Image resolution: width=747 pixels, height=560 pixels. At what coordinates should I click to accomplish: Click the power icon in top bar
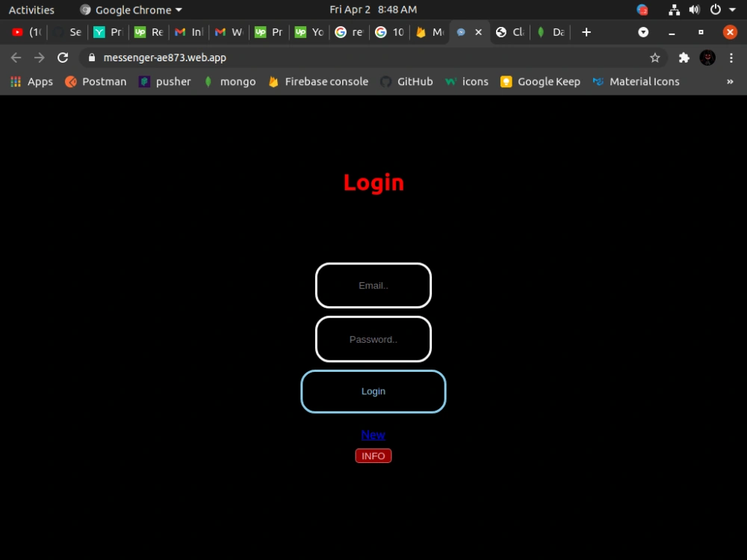(715, 10)
